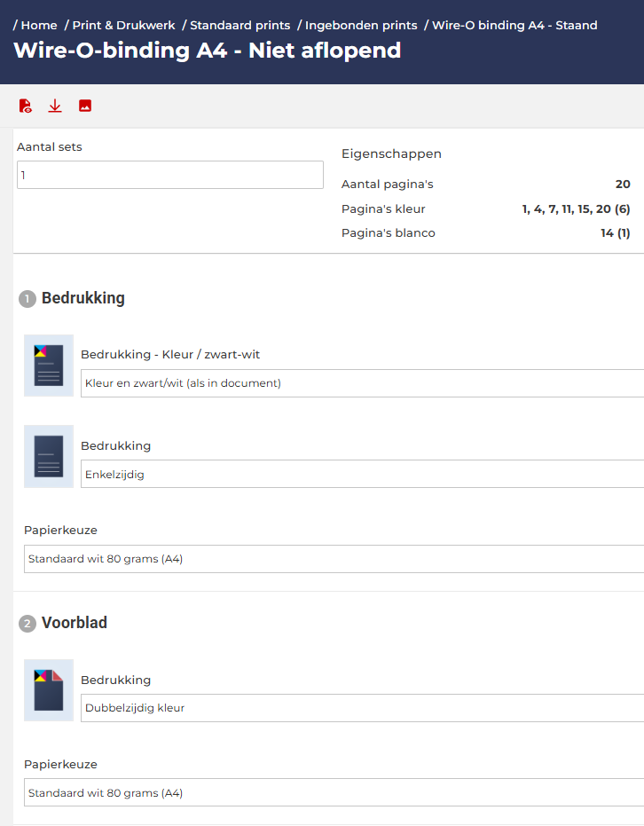Click the document preview icon
The image size is (644, 826).
click(x=26, y=106)
